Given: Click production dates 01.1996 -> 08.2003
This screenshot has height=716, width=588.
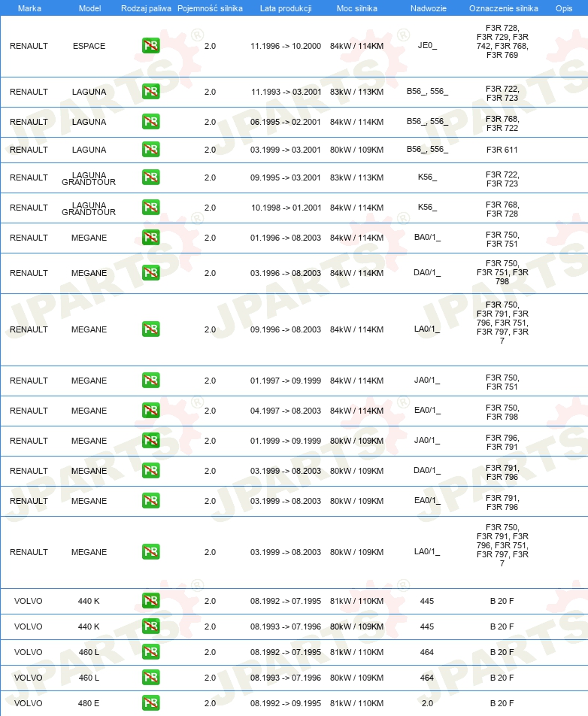Looking at the screenshot, I should tap(286, 238).
